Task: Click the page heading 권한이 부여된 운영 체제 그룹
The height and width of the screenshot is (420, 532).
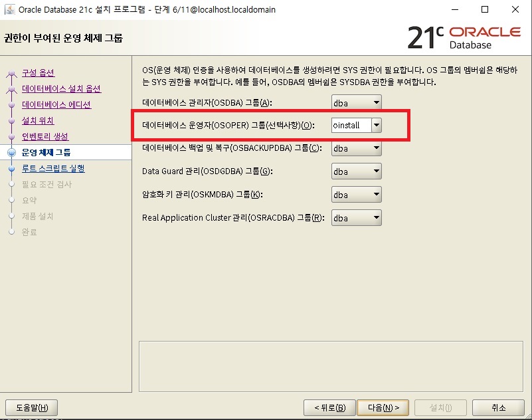Action: coord(64,38)
